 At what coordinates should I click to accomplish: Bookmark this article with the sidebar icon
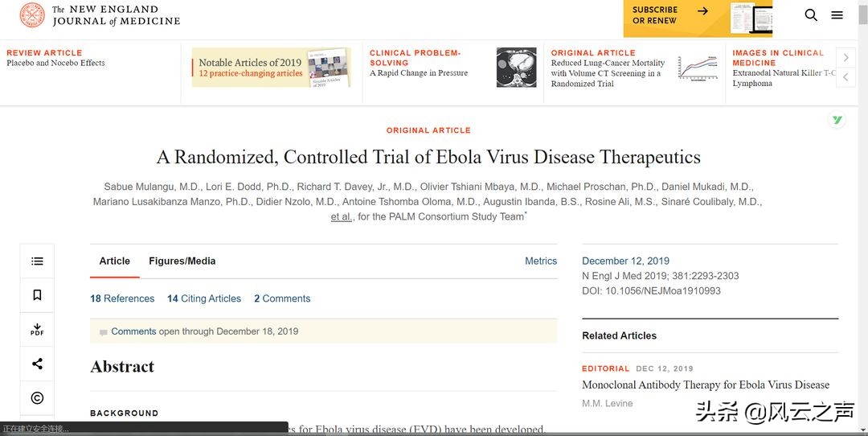(x=37, y=295)
